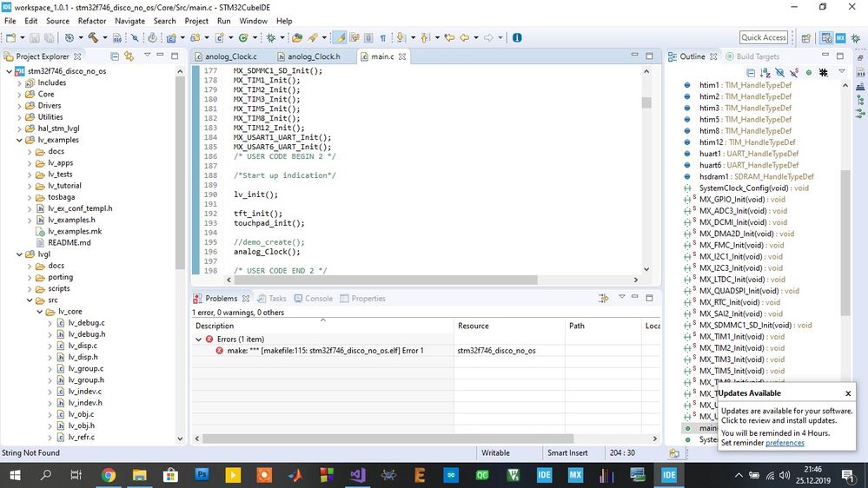Open the Refactor menu
Screen dimensions: 868x488
92,21
